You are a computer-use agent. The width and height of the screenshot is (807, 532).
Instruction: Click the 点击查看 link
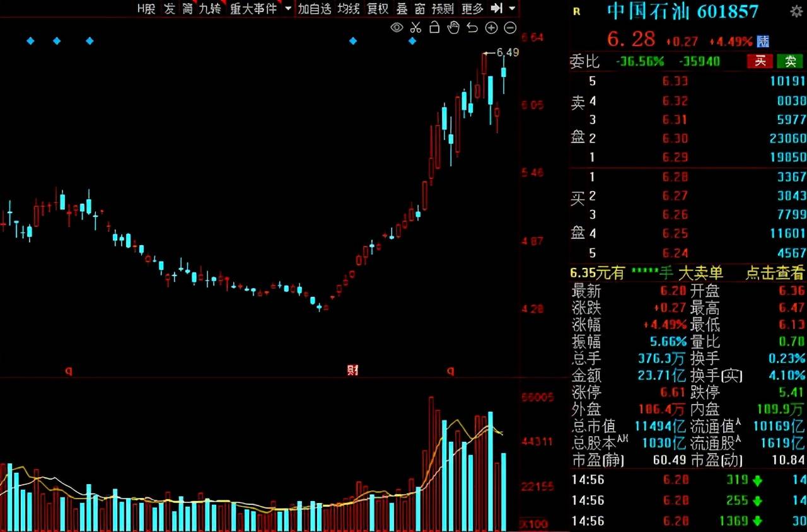[775, 273]
